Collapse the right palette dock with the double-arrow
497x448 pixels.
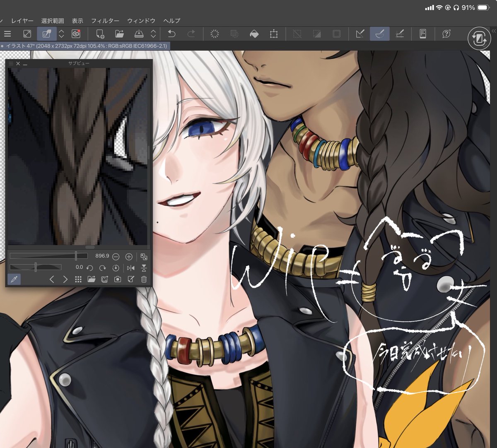pos(493,31)
